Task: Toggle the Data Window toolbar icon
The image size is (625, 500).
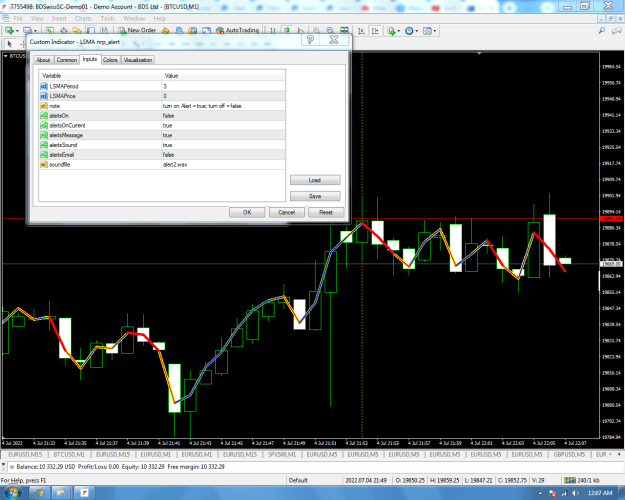Action: 63,30
